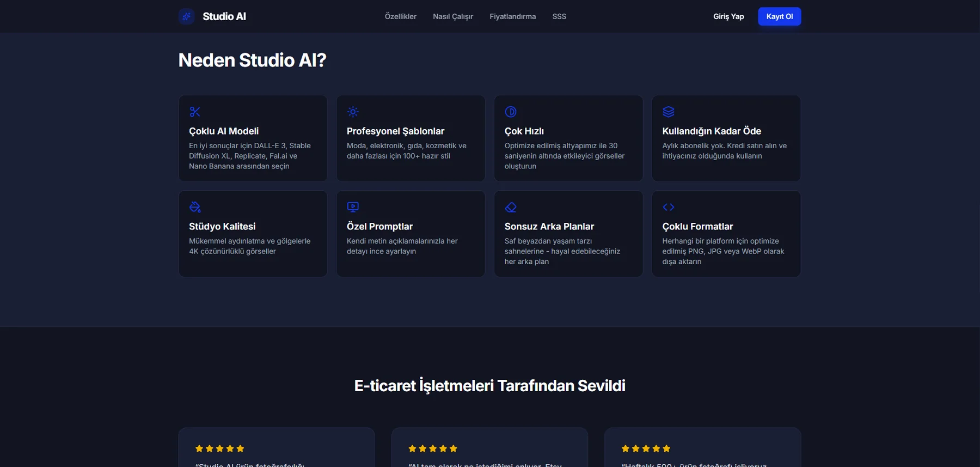Open Fiyatlandırma in the navigation bar

(x=512, y=16)
